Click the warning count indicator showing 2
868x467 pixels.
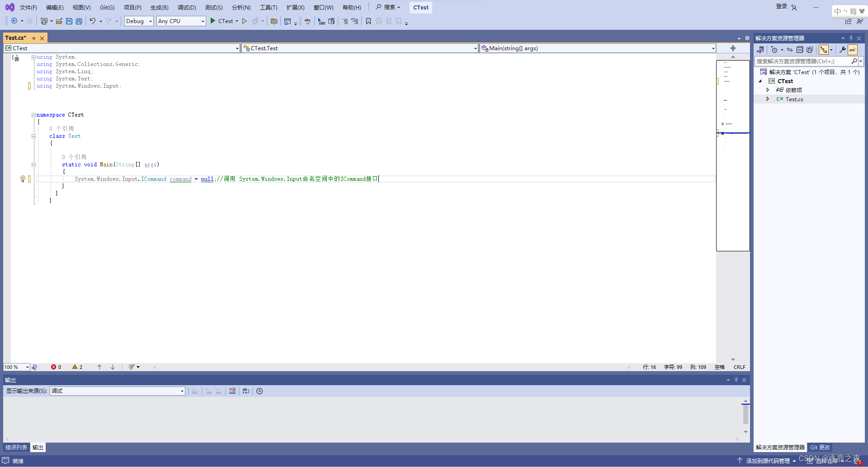click(x=77, y=367)
